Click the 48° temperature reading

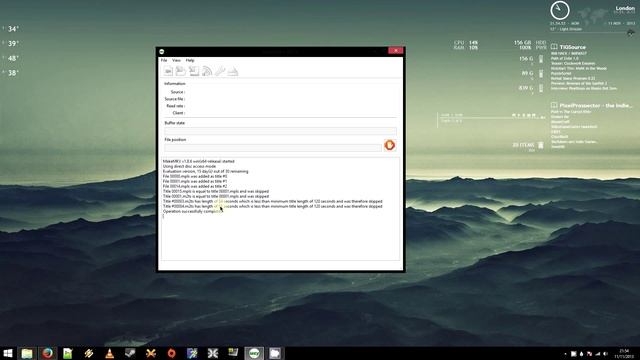[x=13, y=58]
